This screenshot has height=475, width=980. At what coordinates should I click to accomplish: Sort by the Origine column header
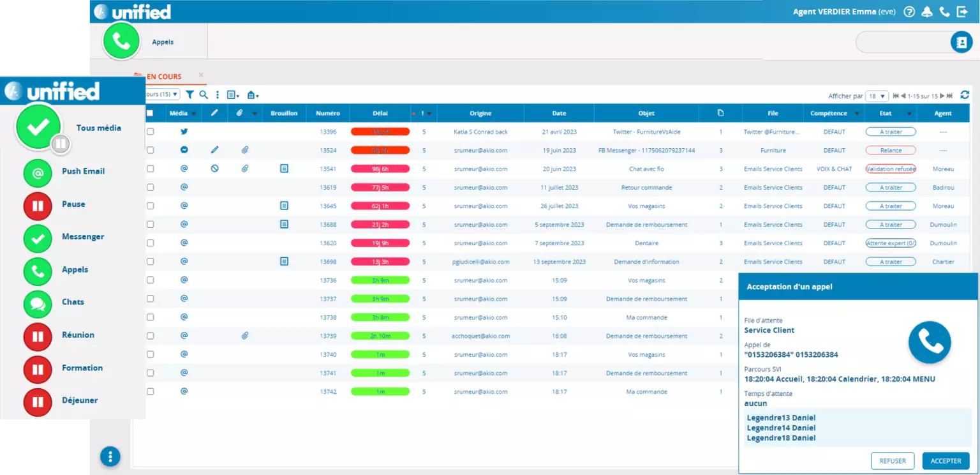pos(480,113)
